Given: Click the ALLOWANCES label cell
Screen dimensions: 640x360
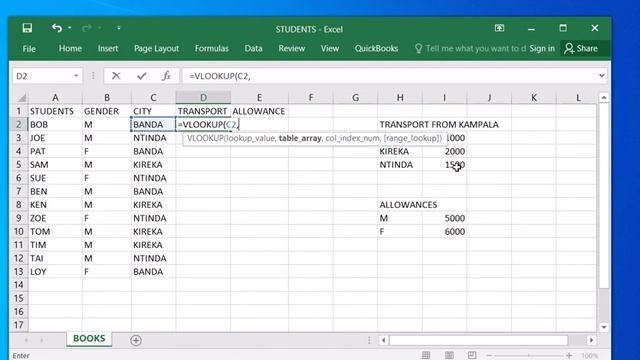Looking at the screenshot, I should click(408, 205).
